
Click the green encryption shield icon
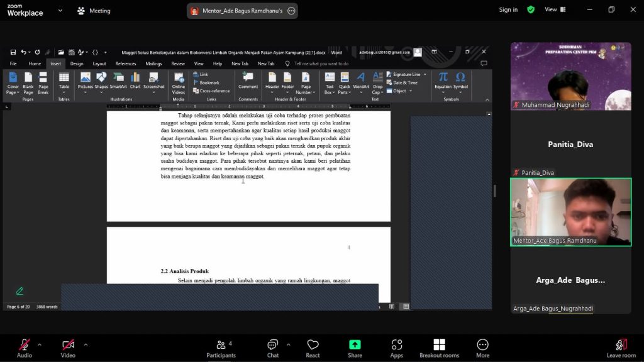[x=531, y=10]
